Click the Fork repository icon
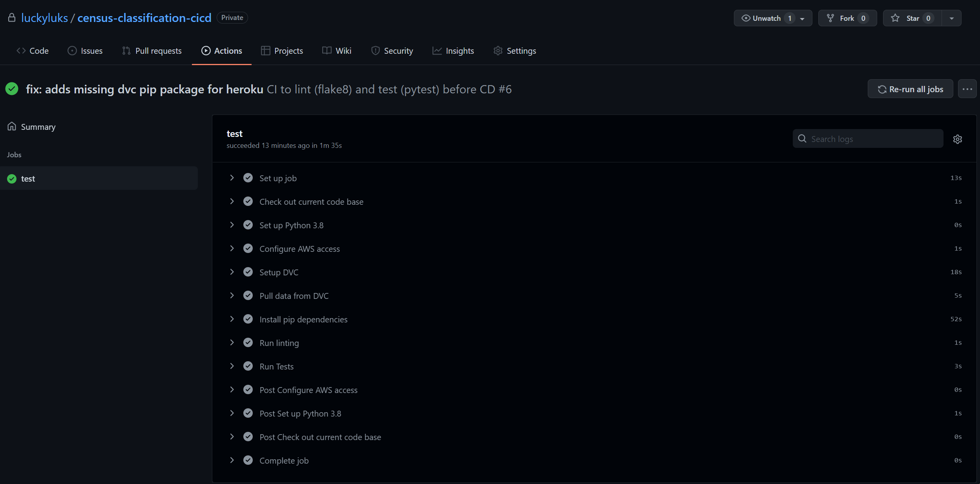This screenshot has height=484, width=980. (830, 18)
